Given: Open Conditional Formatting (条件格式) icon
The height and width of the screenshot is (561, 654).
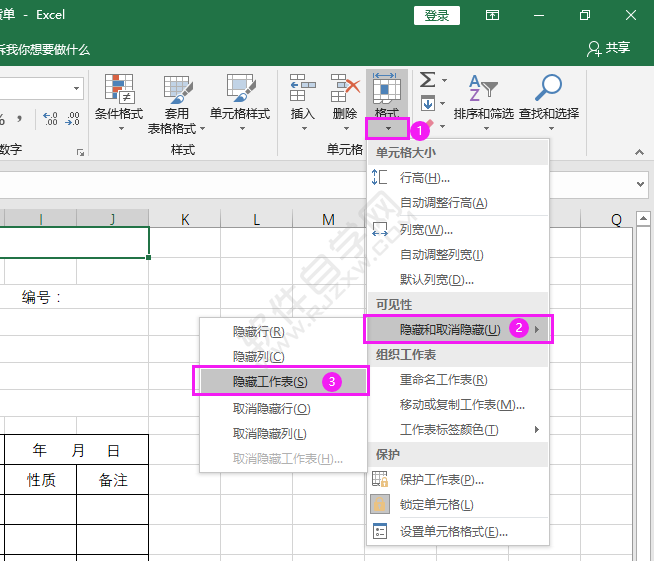Looking at the screenshot, I should pos(119,88).
